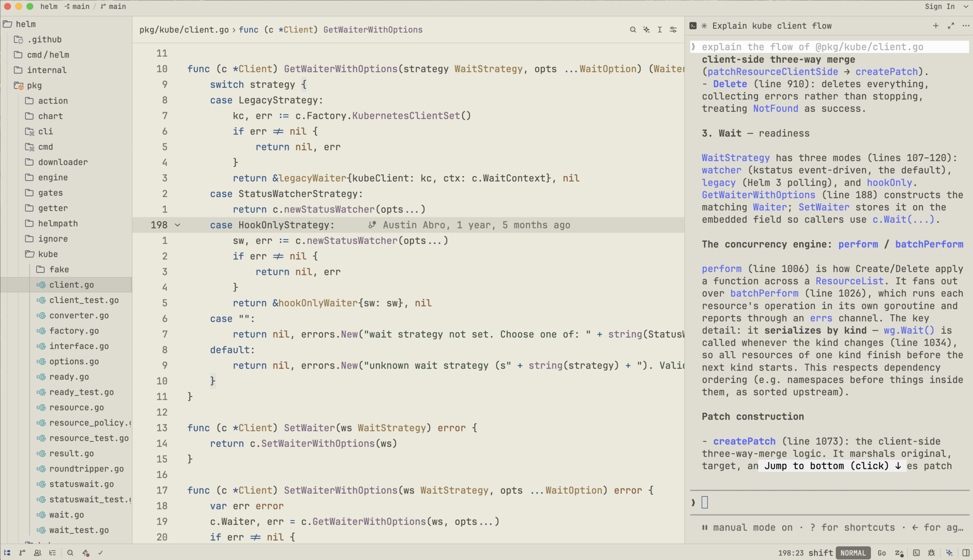Open the outline panel icon

tap(53, 553)
